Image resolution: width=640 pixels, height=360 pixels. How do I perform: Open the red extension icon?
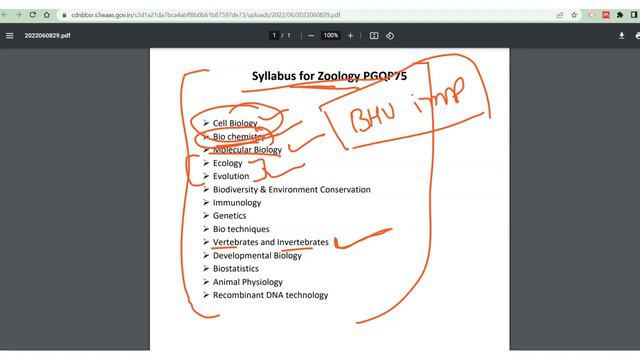[x=606, y=15]
